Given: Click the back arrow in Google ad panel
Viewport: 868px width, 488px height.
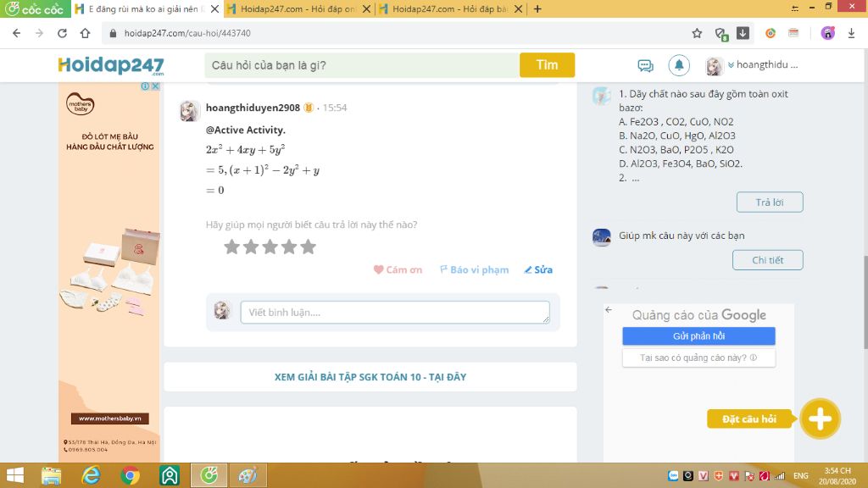Looking at the screenshot, I should pyautogui.click(x=609, y=310).
